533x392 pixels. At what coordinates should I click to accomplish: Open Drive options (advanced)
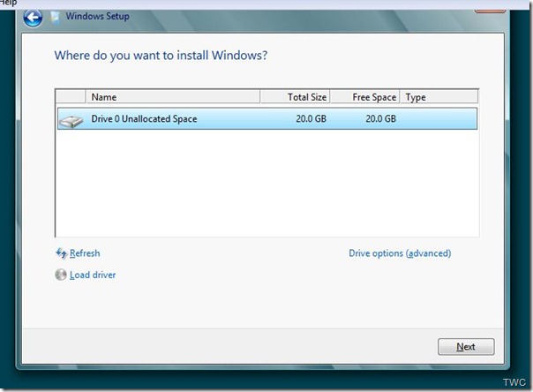400,253
